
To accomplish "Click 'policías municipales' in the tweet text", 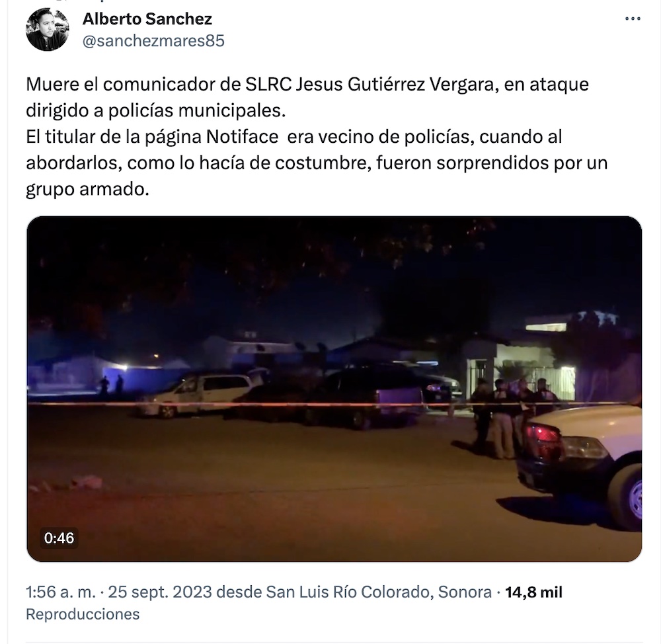I will click(x=197, y=110).
